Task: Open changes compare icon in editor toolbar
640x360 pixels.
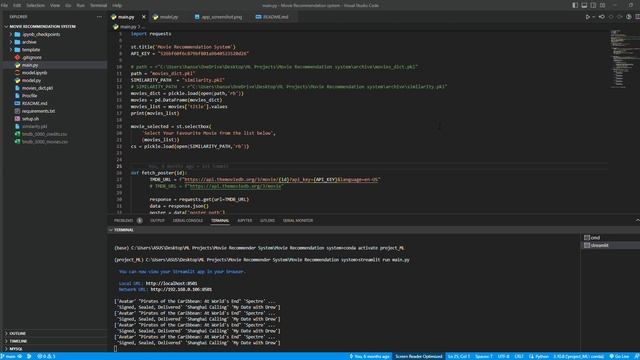Action: 602,17
